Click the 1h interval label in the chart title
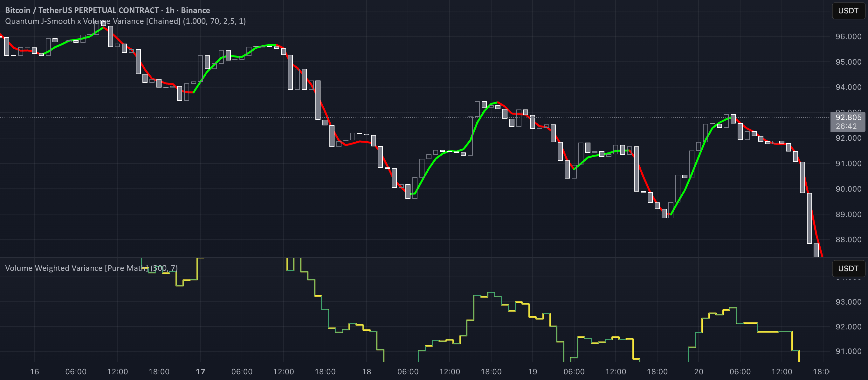Image resolution: width=868 pixels, height=380 pixels. (x=170, y=10)
